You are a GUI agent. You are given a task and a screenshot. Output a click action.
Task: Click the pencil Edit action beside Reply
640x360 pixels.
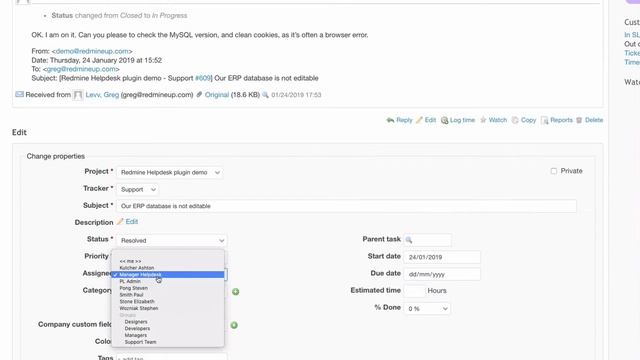(426, 120)
